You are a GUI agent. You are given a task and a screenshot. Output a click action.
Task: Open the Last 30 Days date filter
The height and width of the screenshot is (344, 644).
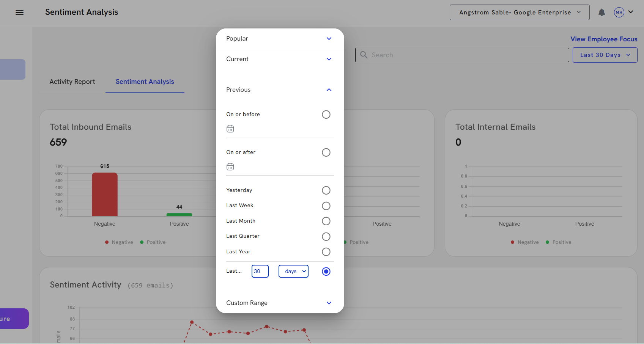coord(605,55)
